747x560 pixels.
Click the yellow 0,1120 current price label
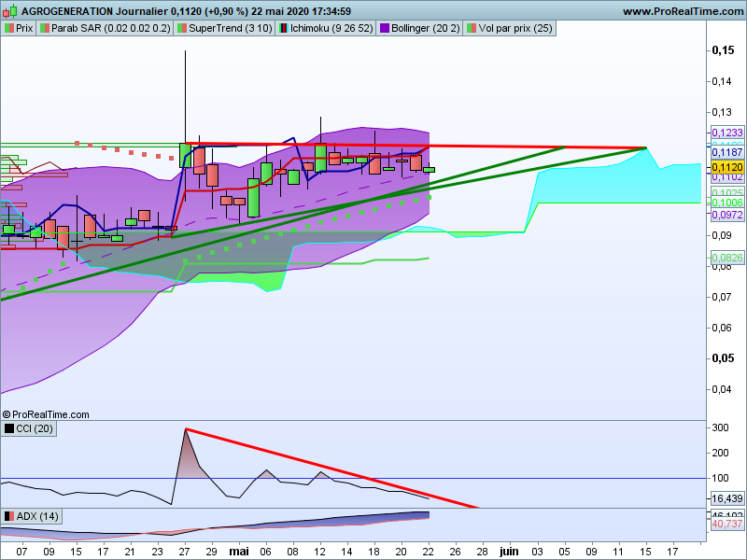[x=727, y=167]
